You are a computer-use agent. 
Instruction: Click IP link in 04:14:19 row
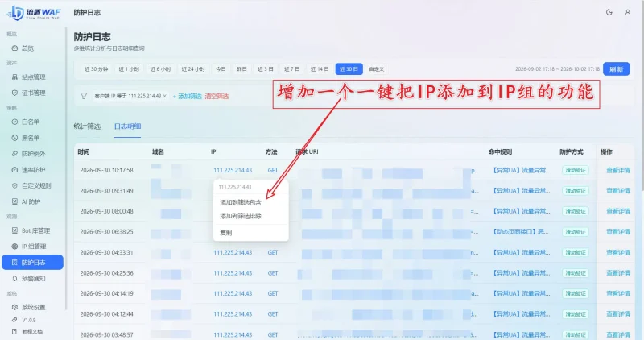[x=233, y=293]
